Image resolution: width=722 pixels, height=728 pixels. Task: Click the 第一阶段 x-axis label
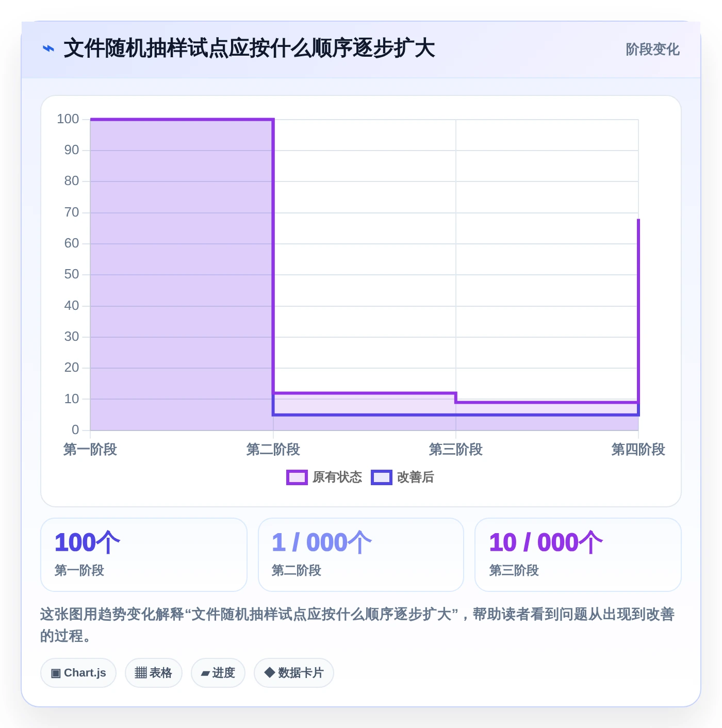coord(90,450)
